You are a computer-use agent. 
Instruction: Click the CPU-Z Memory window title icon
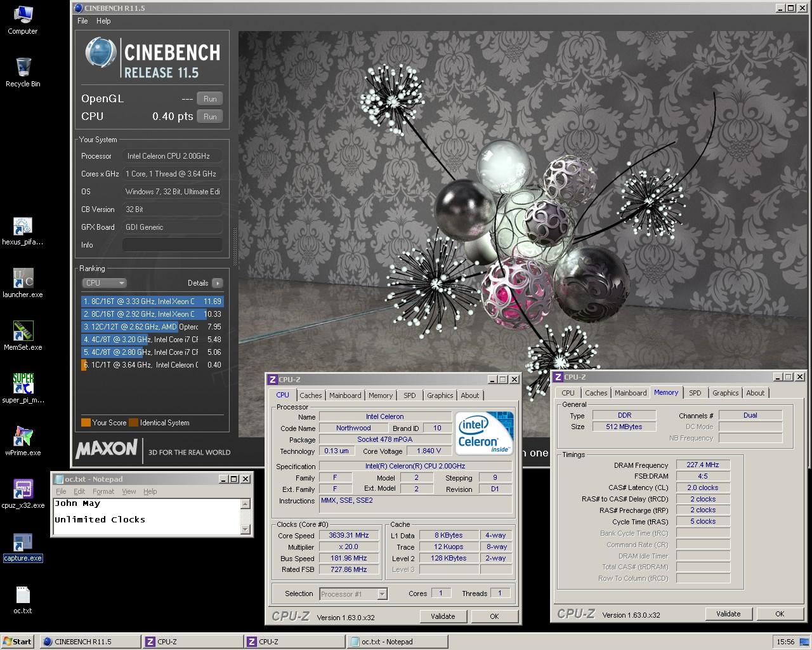click(x=558, y=377)
